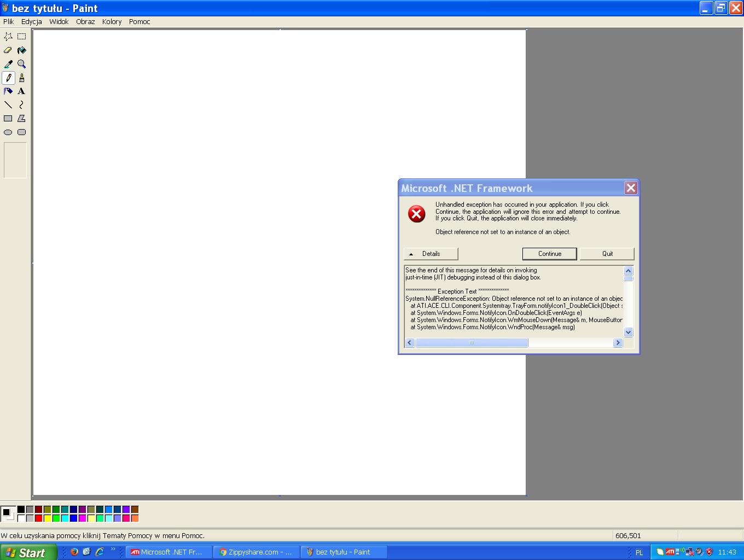The height and width of the screenshot is (560, 744).
Task: Select the Magnifier zoom tool
Action: [21, 64]
